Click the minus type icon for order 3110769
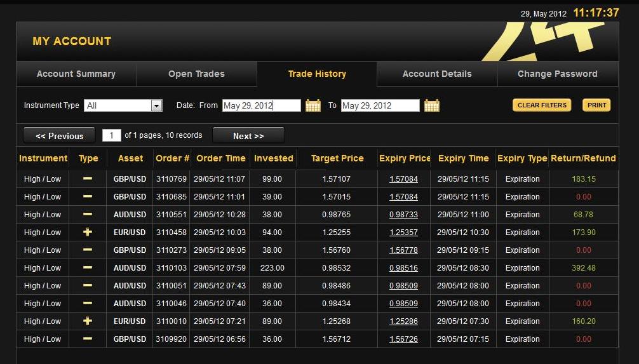This screenshot has width=639, height=364. pyautogui.click(x=88, y=179)
